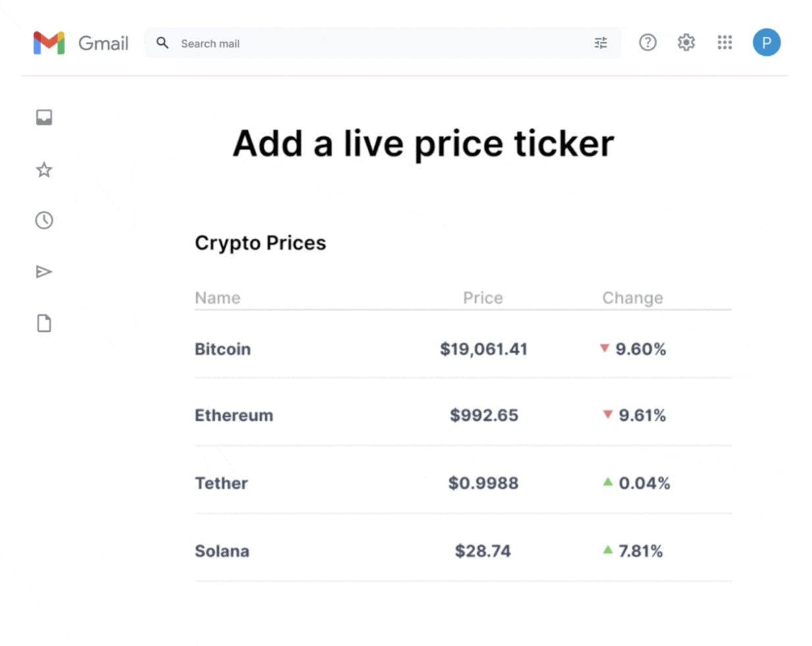Click the Name column header

click(217, 298)
